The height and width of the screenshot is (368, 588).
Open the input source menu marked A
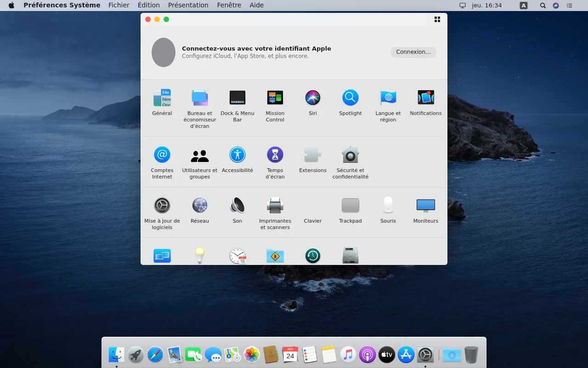click(x=524, y=6)
